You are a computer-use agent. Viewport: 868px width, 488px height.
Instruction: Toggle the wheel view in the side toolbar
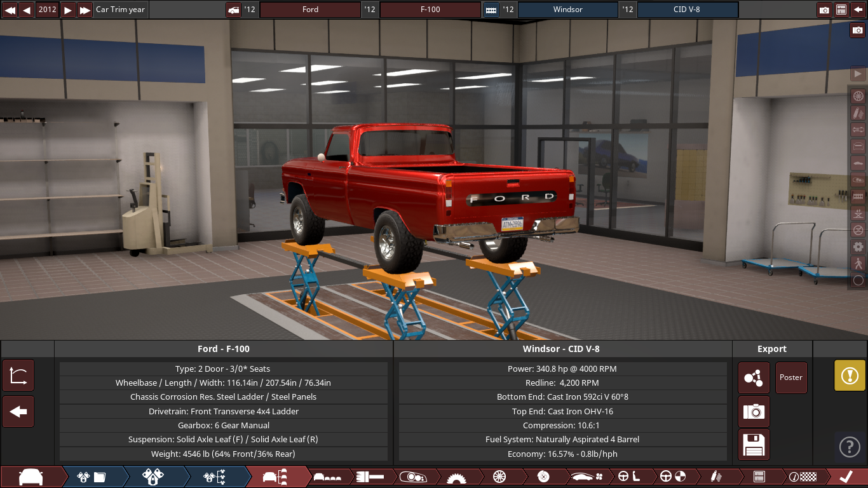click(858, 97)
